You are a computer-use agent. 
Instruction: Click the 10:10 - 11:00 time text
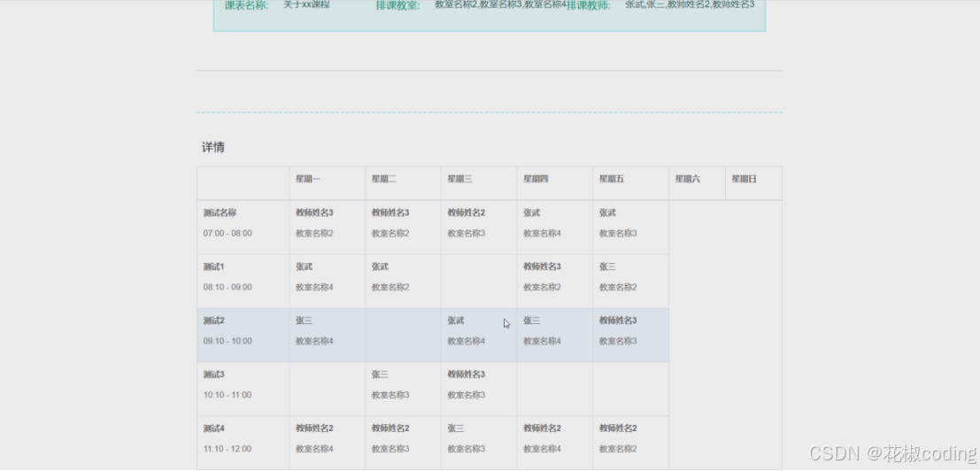(228, 395)
